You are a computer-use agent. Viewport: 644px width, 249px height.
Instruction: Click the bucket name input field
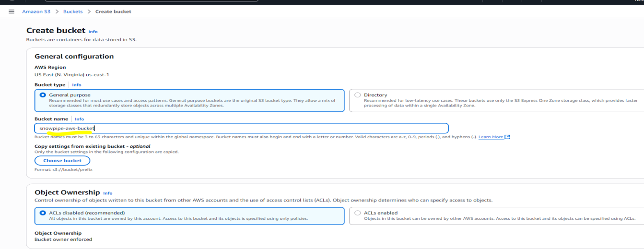242,128
